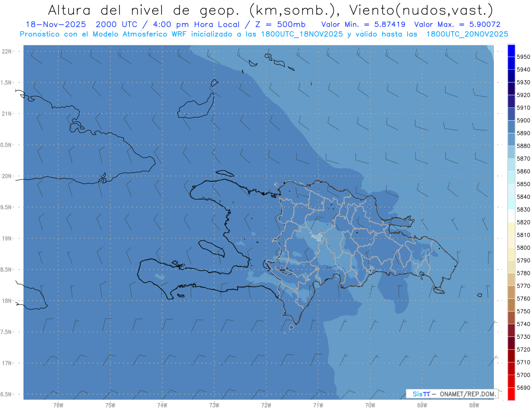Click the 18N latitude label
The image size is (532, 411).
[7, 301]
